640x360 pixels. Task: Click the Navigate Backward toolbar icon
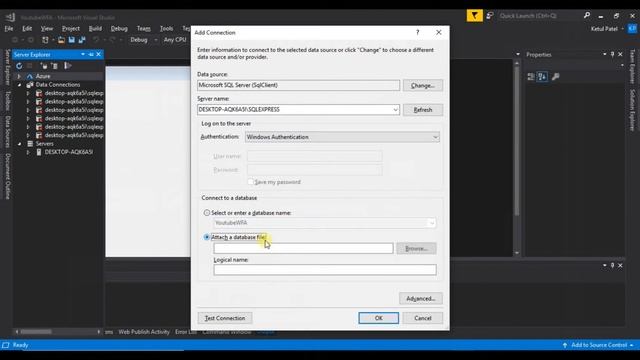(15, 40)
